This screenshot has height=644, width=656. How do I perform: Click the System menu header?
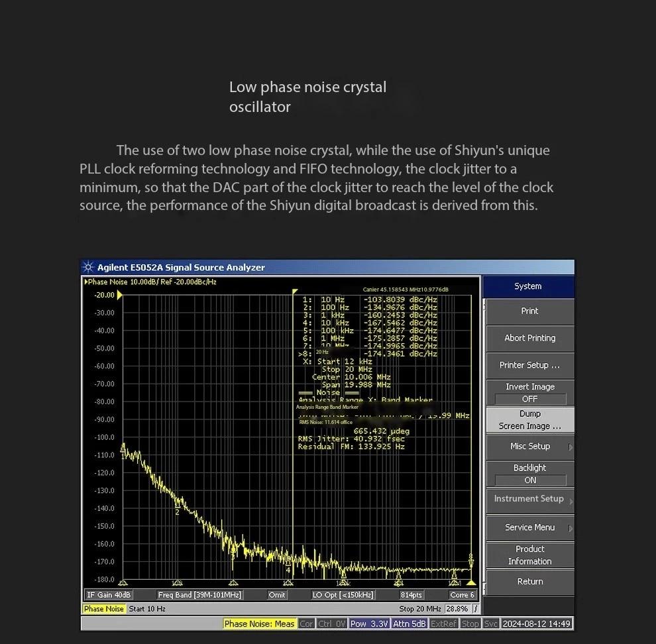(x=527, y=286)
